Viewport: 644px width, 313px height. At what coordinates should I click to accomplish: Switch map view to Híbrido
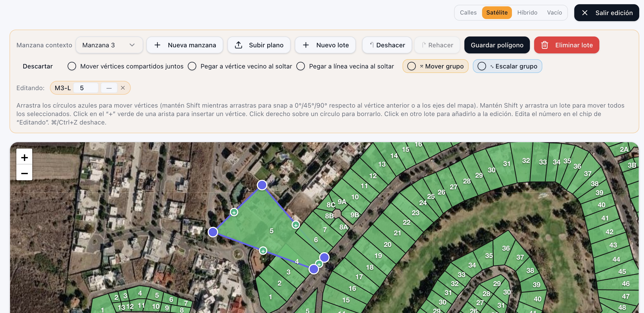pos(527,12)
